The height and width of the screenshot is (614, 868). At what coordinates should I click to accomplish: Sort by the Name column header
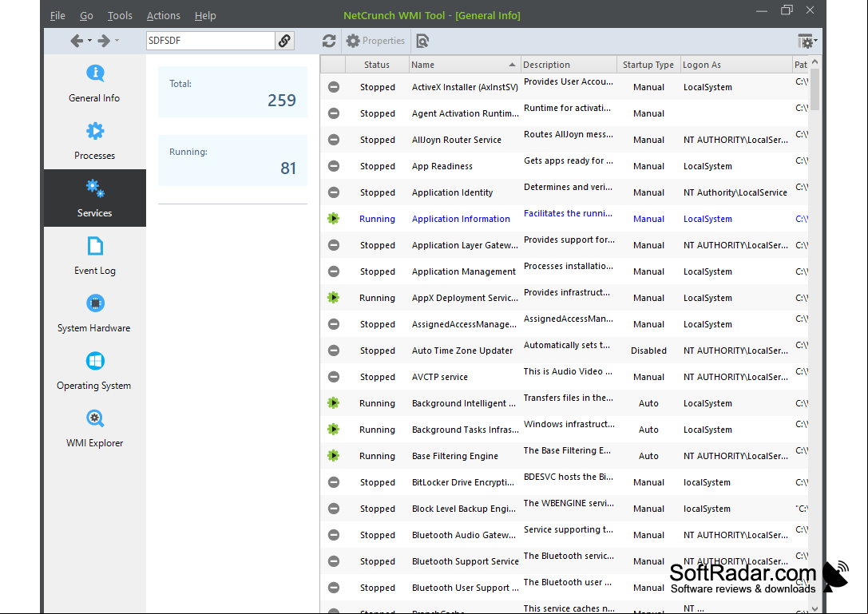pos(464,65)
